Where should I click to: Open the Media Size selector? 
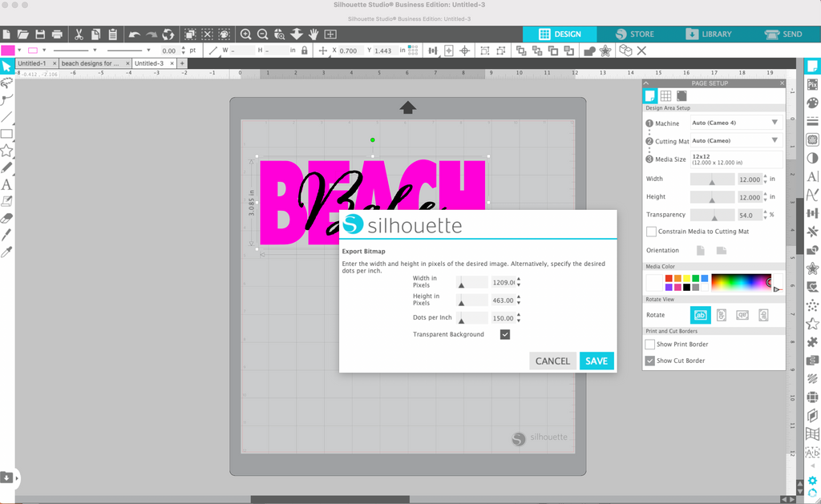[736, 159]
